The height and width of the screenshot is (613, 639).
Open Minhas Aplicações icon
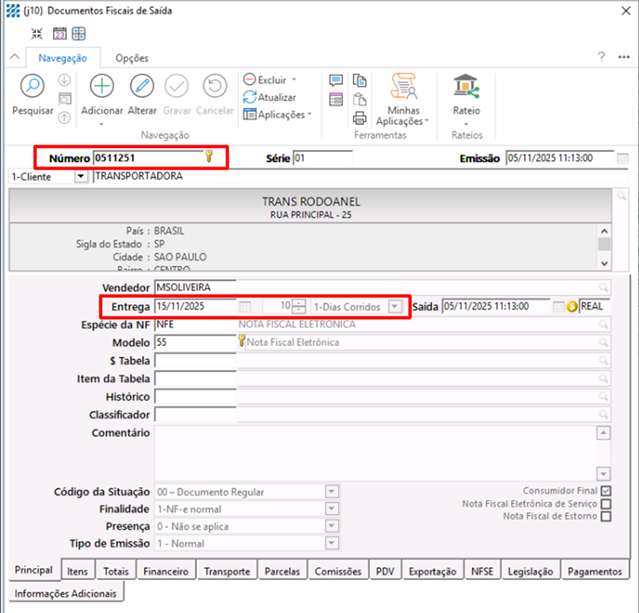click(x=404, y=86)
